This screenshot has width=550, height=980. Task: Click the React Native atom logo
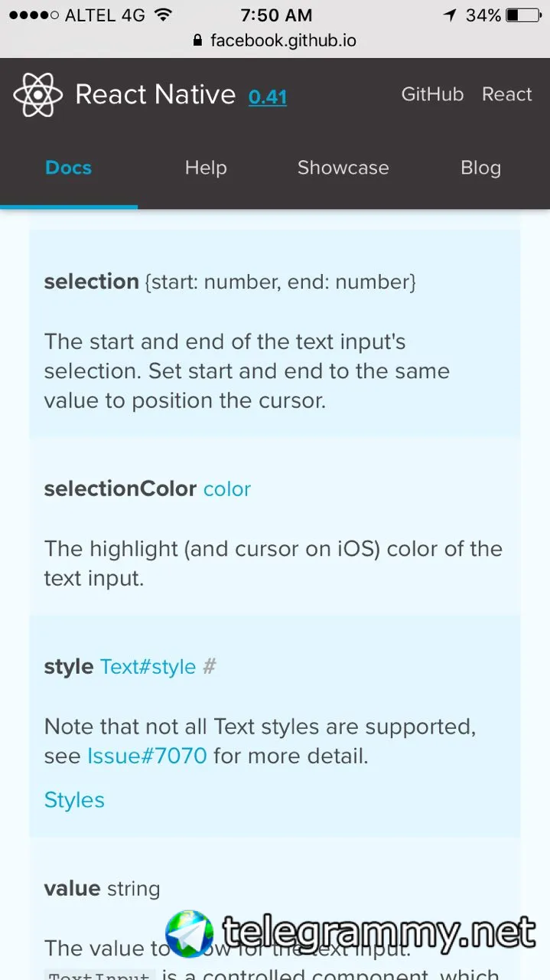[x=38, y=95]
